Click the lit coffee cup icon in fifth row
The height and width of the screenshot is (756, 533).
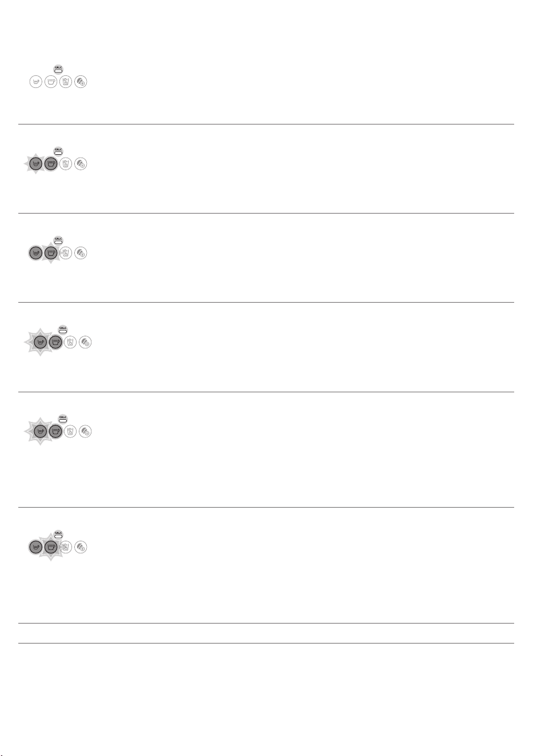(x=55, y=431)
